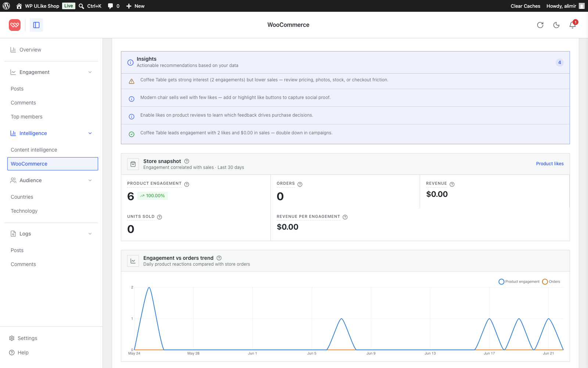Toggle Orders series in chart legend
The width and height of the screenshot is (588, 368).
(551, 282)
